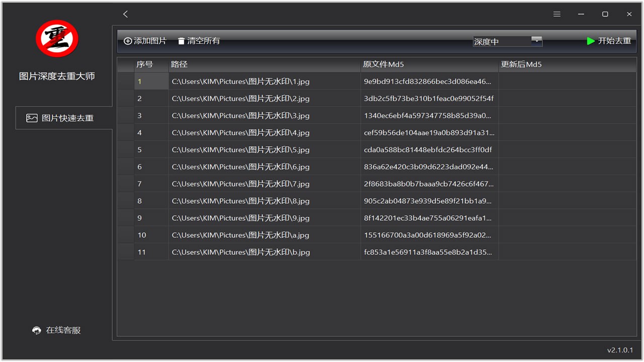
Task: Click 添加图片 button text
Action: (x=150, y=41)
